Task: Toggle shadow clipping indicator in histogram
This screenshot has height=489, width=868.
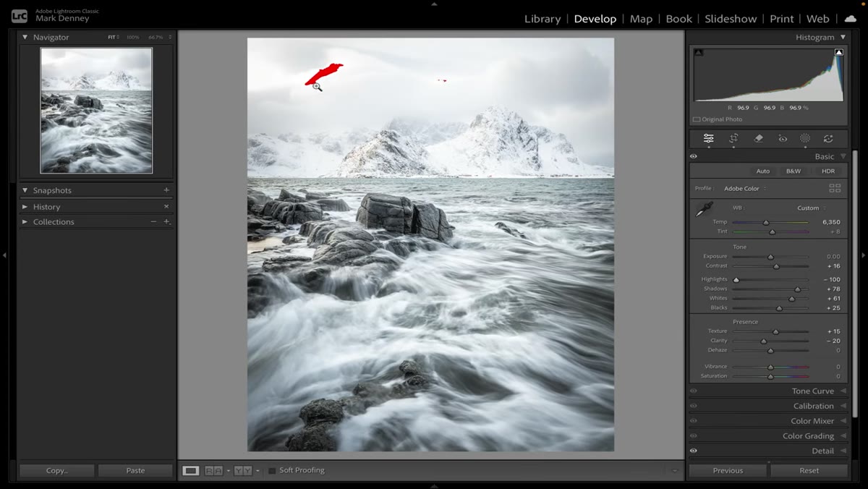Action: click(x=698, y=52)
